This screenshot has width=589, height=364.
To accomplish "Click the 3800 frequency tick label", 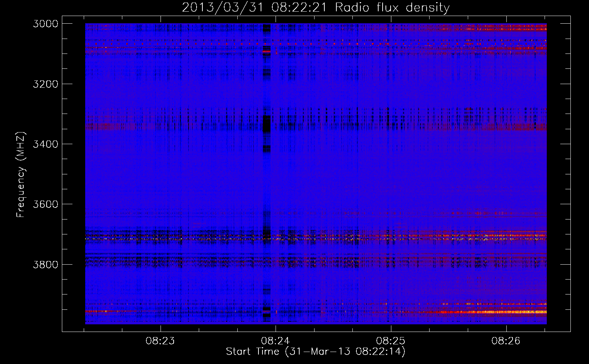I will click(46, 264).
